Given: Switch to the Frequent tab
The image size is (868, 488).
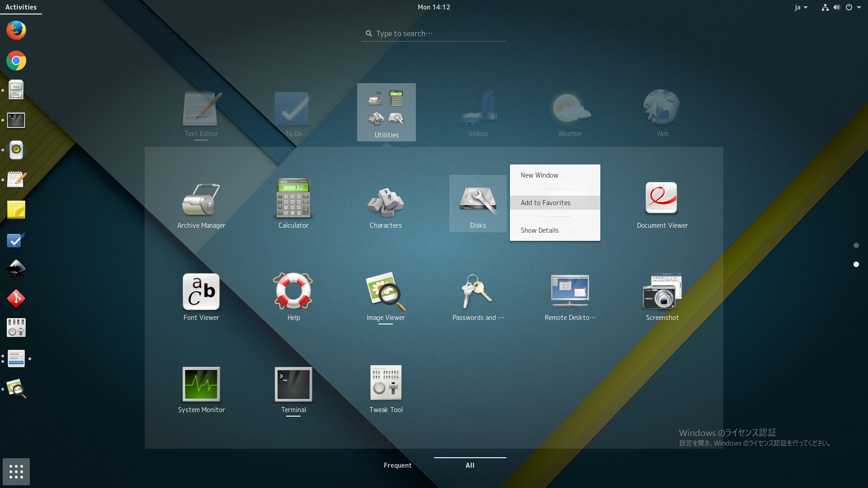Looking at the screenshot, I should [x=397, y=465].
